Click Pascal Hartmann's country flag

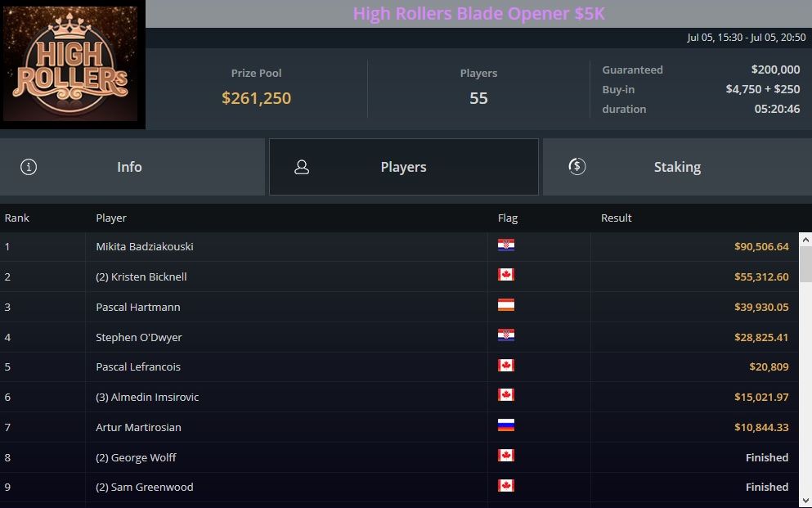pos(506,306)
